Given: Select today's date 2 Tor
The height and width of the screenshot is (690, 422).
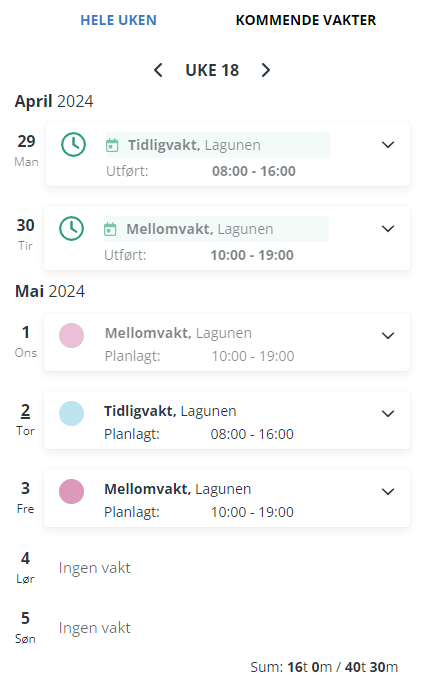Looking at the screenshot, I should (x=26, y=419).
